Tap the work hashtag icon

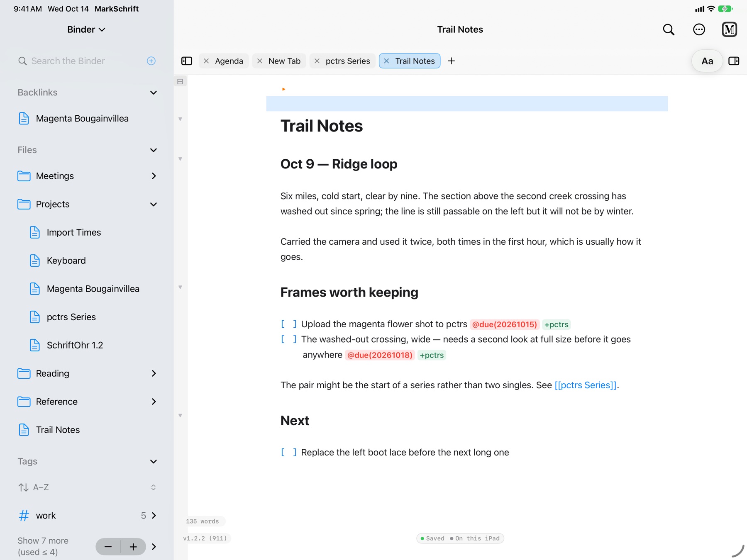[x=24, y=516]
